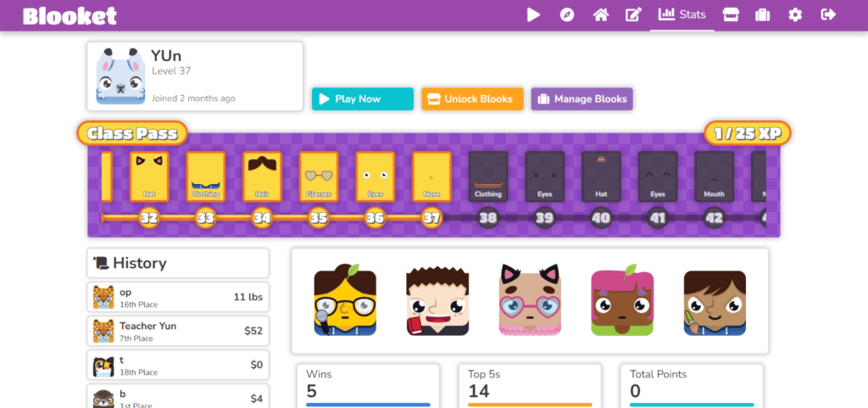Click the YUn profile avatar blook
This screenshot has width=868, height=408.
coord(120,76)
